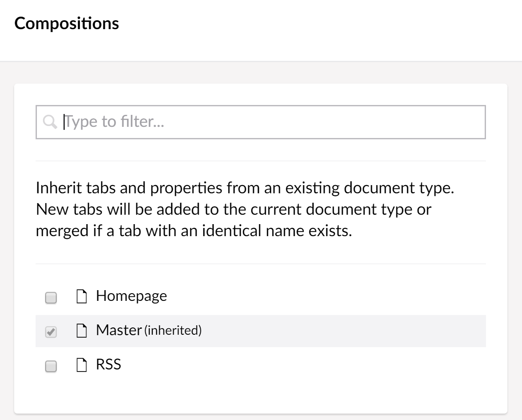Image resolution: width=522 pixels, height=420 pixels.
Task: Click the '(inherited)' text next to Master
Action: point(173,330)
